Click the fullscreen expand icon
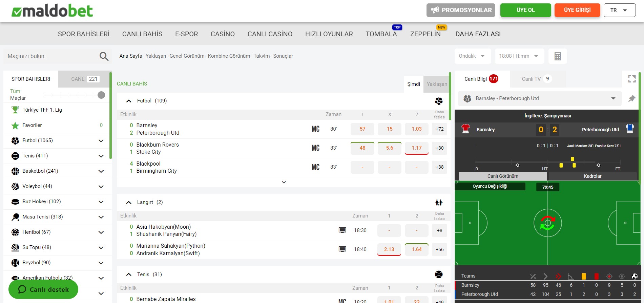This screenshot has width=644, height=303. [x=631, y=79]
